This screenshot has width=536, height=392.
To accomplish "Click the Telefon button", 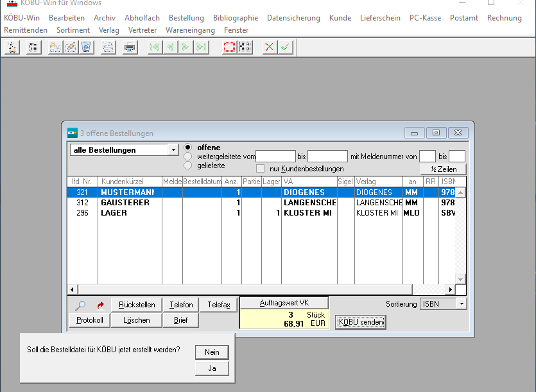I will (x=181, y=305).
